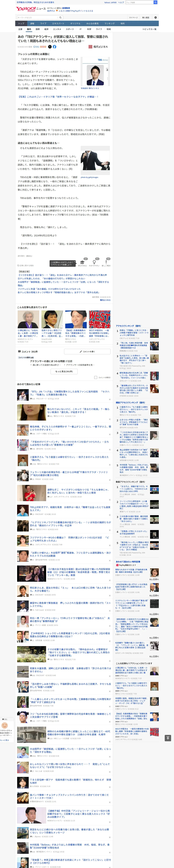Click the 購入履歴 button

(146, 18)
